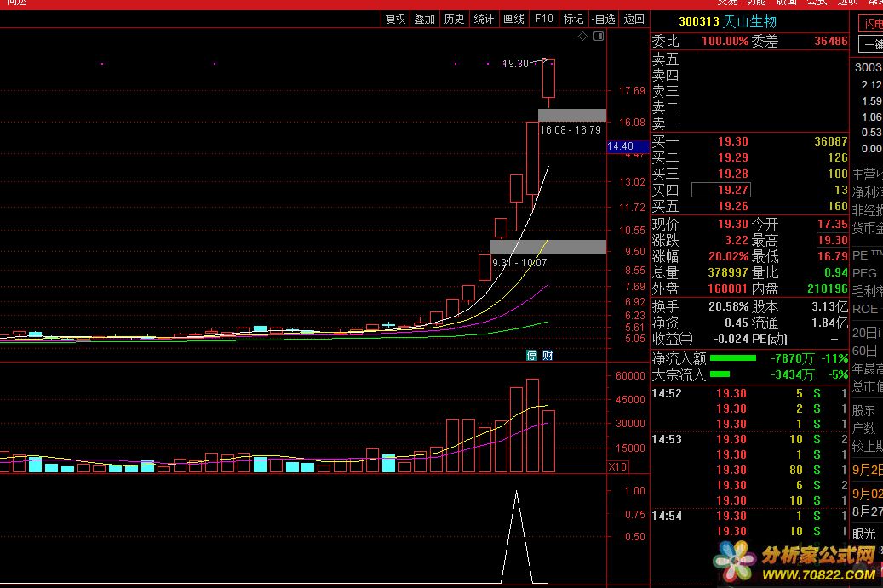Click the gray 9.31 - 10.07 gap box
Screen dimensions: 883x588
click(548, 247)
